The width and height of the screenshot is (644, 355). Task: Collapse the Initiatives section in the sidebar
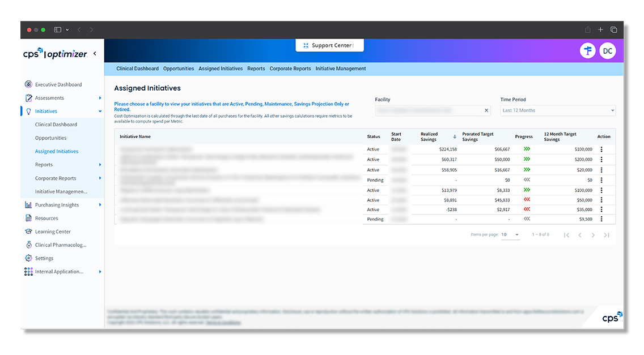[x=99, y=111]
